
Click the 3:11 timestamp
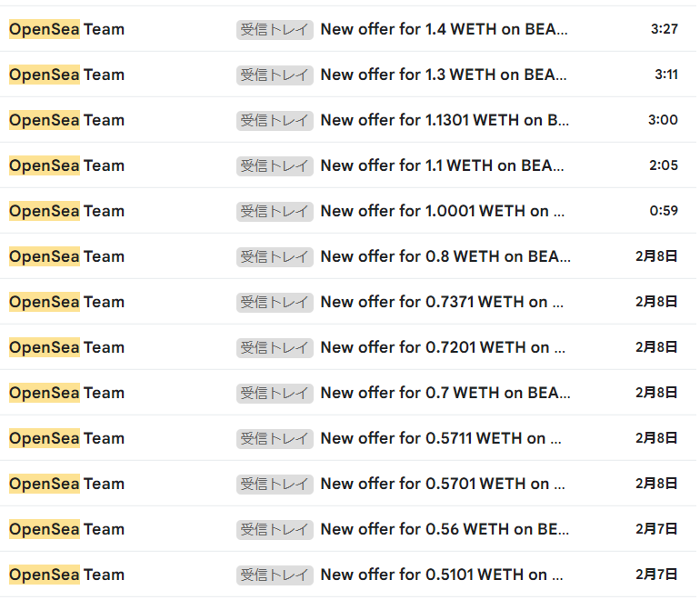666,75
